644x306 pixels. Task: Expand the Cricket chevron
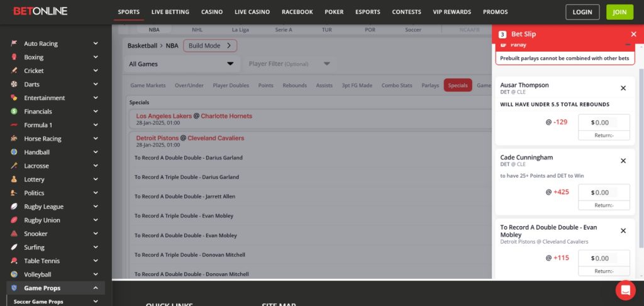coord(96,71)
